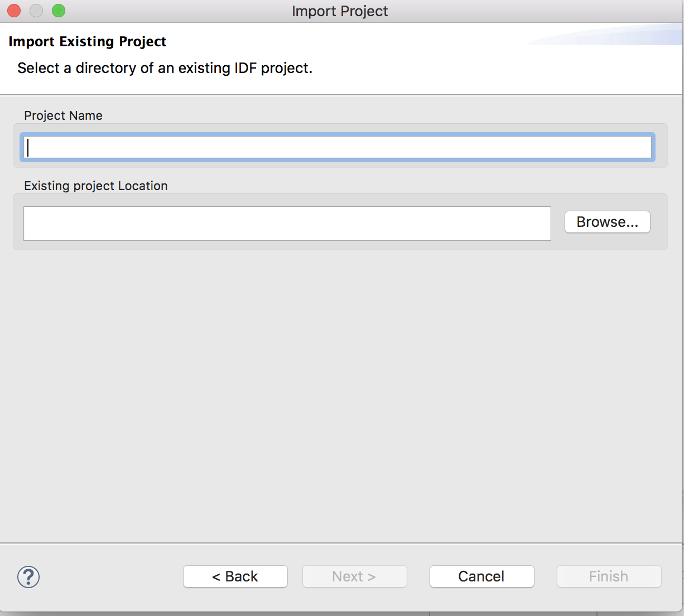Open the Browse dialog for project location

tap(607, 222)
